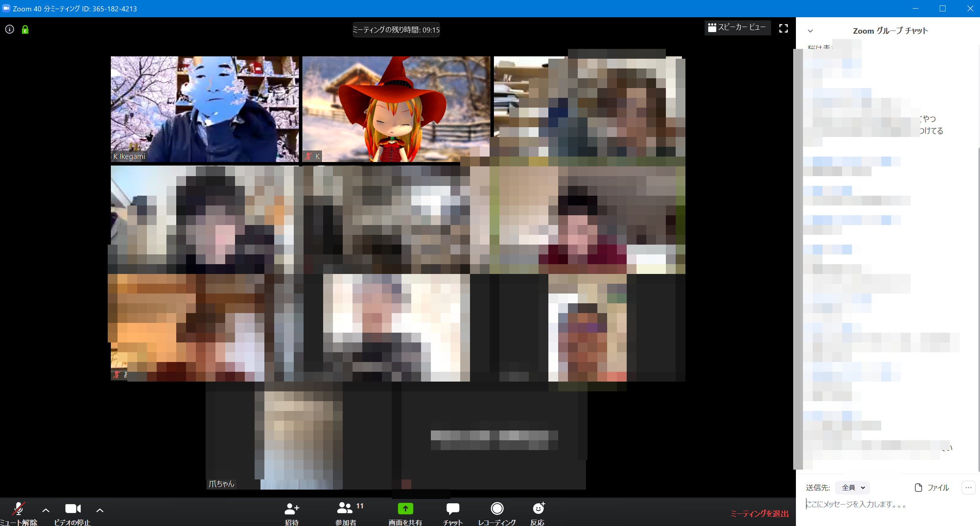Select the K Ikegami video tile
This screenshot has height=526, width=980.
coord(204,109)
